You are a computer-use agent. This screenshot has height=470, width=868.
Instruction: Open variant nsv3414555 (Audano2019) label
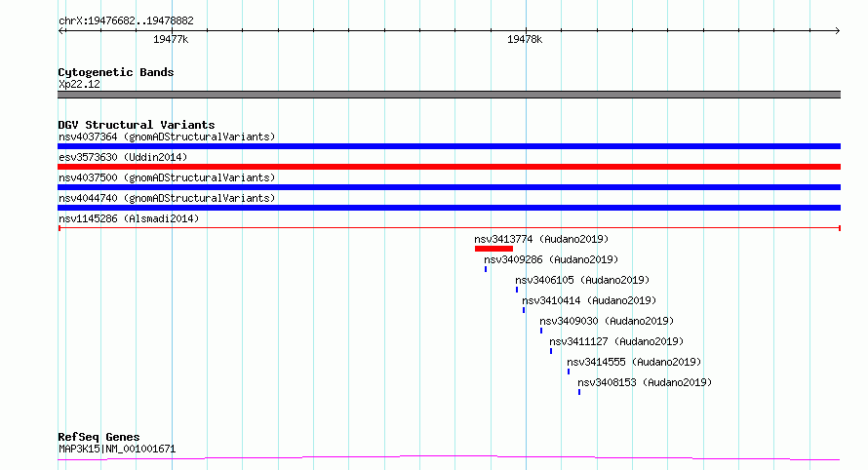[634, 362]
